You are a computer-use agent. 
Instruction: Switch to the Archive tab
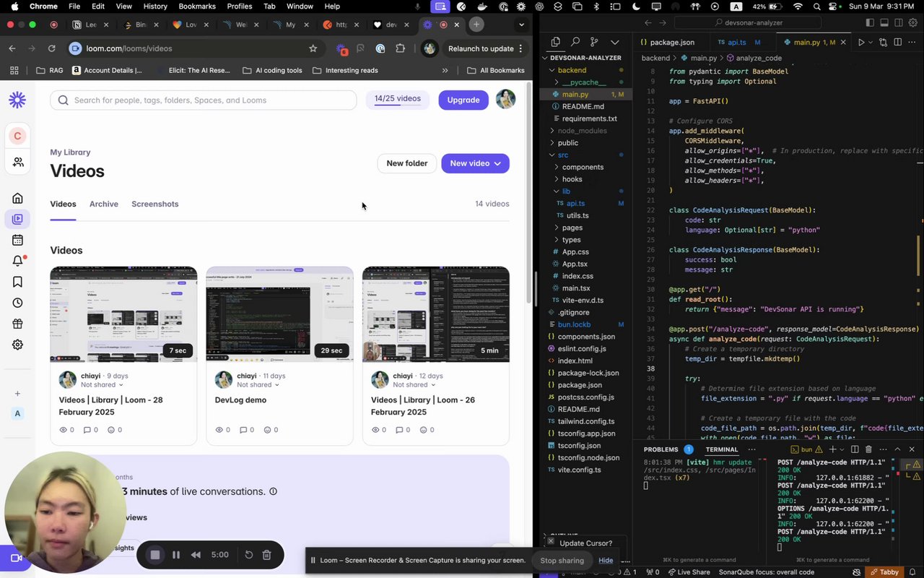tap(104, 204)
